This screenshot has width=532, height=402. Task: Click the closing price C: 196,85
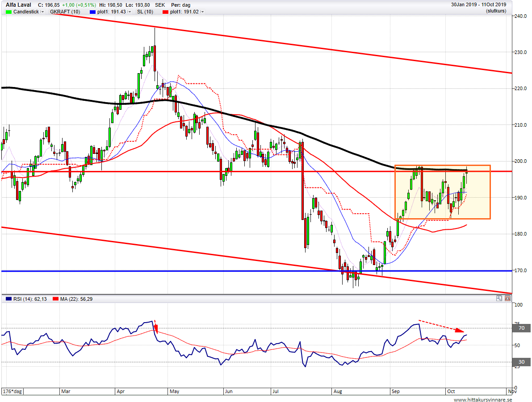pos(49,5)
